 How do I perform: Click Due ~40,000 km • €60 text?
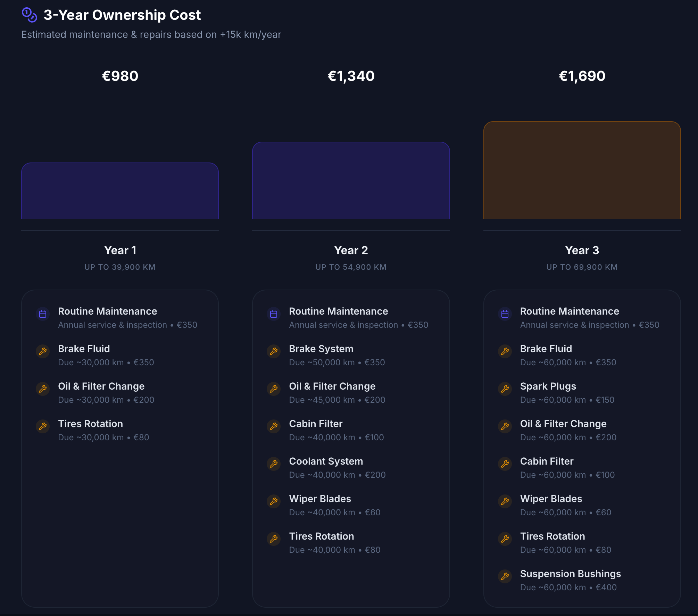point(335,513)
